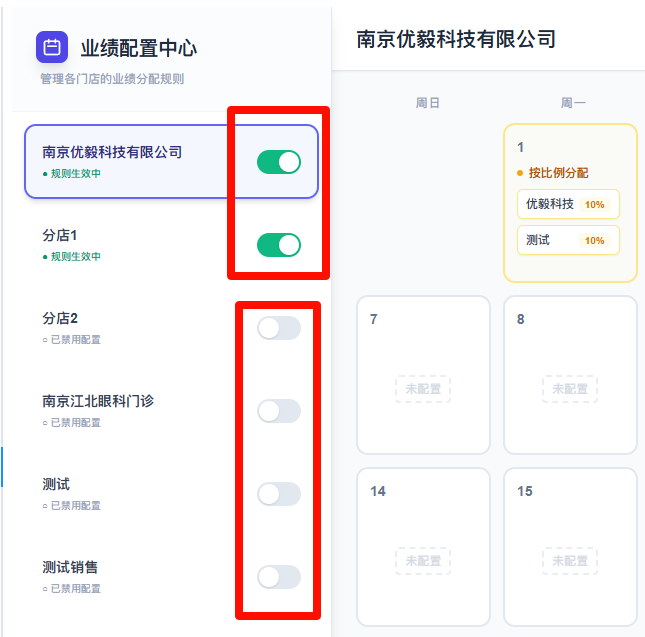The height and width of the screenshot is (637, 645).
Task: Select the 分店1 store entry
Action: [x=60, y=236]
